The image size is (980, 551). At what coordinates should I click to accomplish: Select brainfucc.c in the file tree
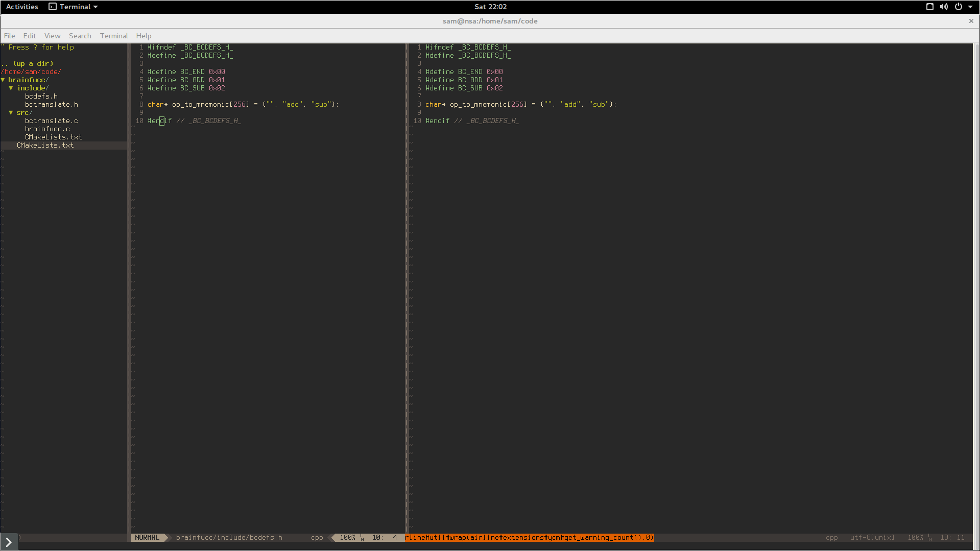[47, 129]
